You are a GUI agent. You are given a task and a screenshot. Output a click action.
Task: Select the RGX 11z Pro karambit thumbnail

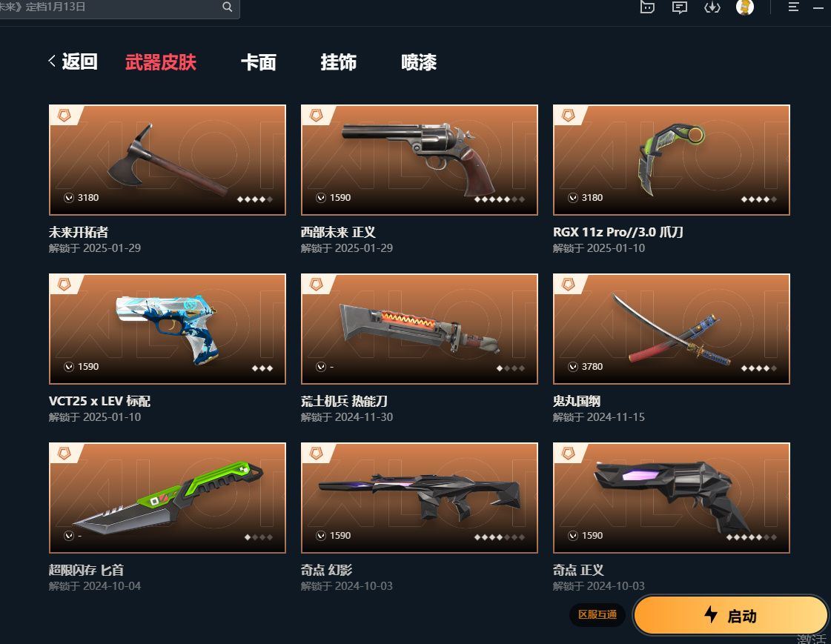click(672, 160)
